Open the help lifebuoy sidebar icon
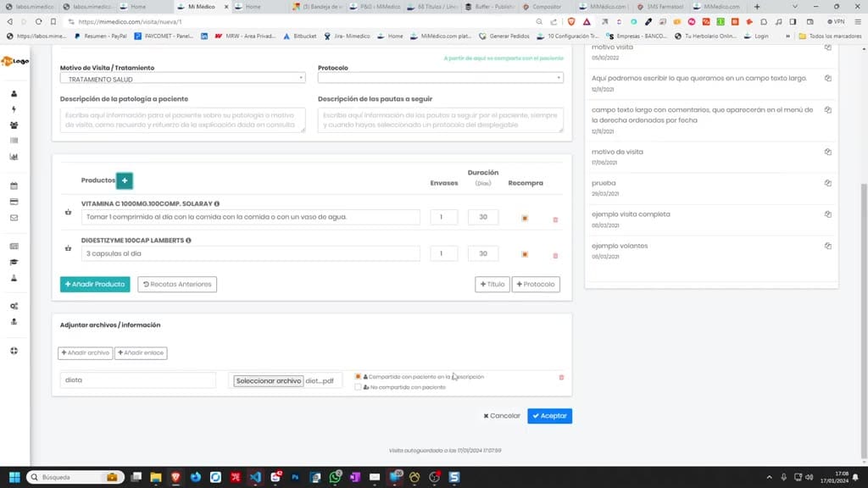The height and width of the screenshot is (488, 868). [x=14, y=351]
